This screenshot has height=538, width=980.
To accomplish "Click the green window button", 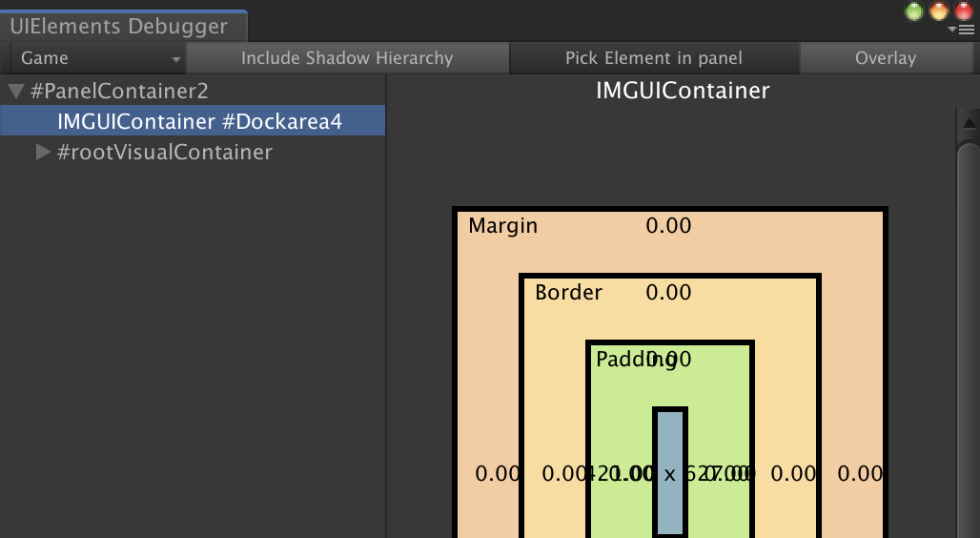I will point(914,11).
